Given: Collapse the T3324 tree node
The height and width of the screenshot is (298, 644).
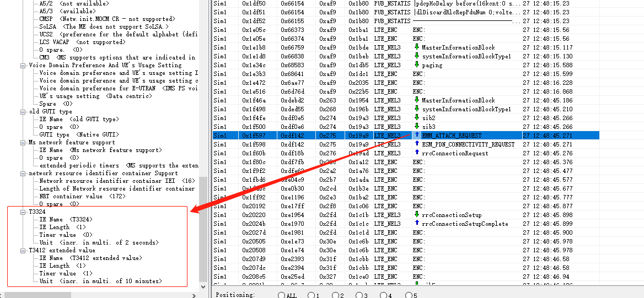Looking at the screenshot, I should click(23, 212).
